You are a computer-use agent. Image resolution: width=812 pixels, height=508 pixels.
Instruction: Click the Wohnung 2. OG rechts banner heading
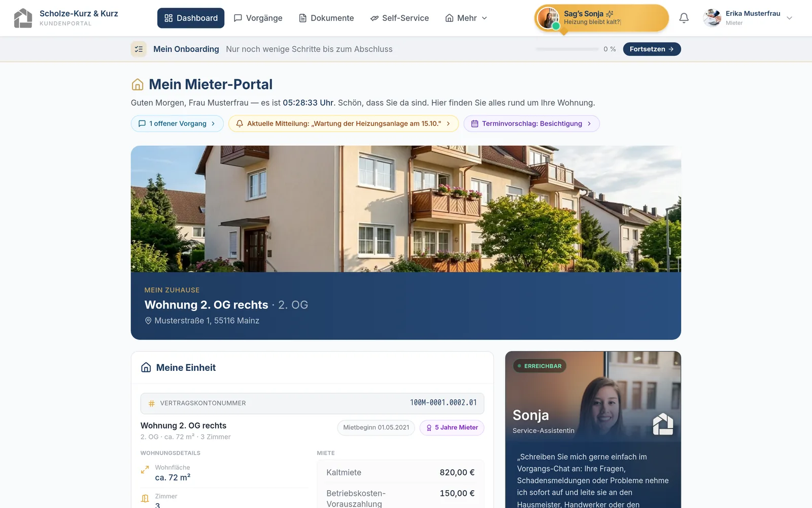[x=206, y=305]
